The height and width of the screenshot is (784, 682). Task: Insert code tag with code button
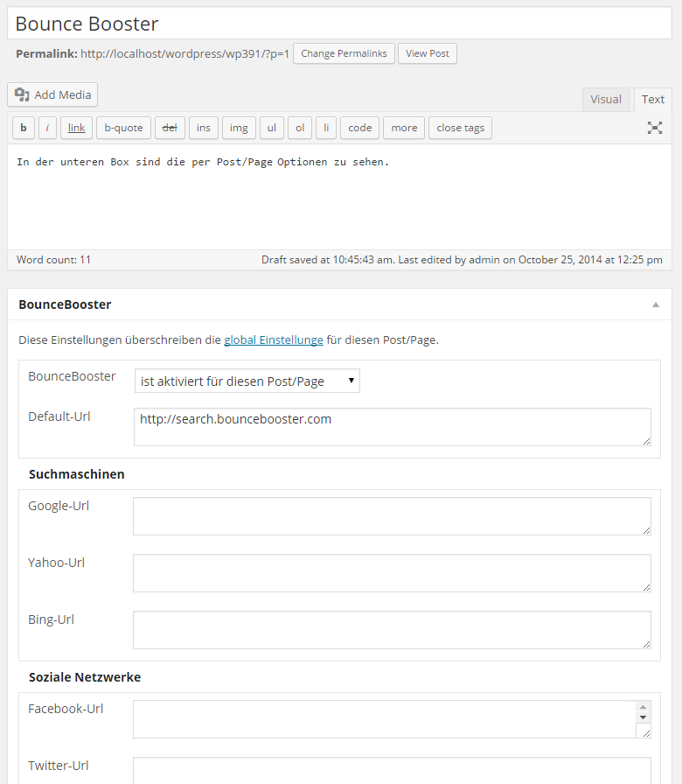359,128
